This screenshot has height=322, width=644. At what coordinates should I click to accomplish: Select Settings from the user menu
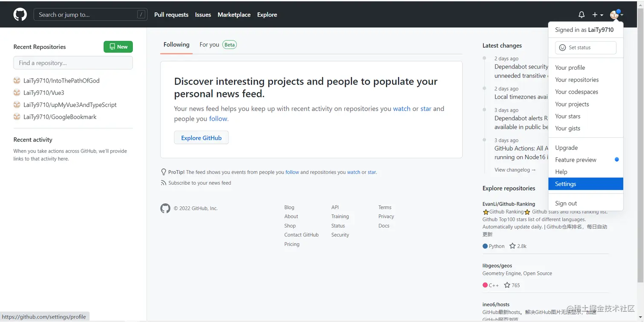pos(566,184)
